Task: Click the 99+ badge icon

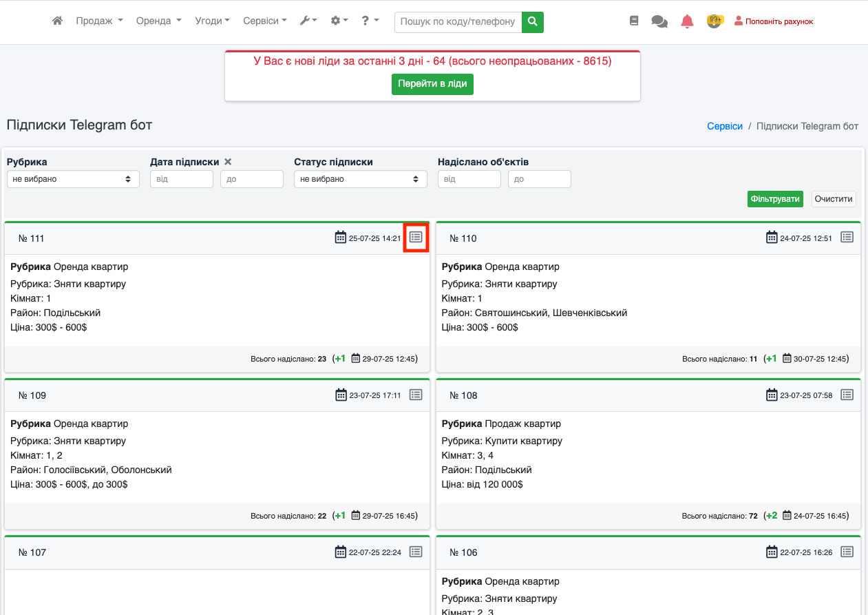Action: pyautogui.click(x=714, y=21)
